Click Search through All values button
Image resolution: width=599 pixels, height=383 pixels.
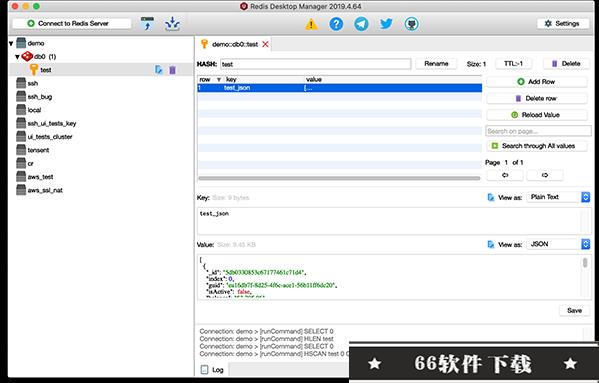537,146
